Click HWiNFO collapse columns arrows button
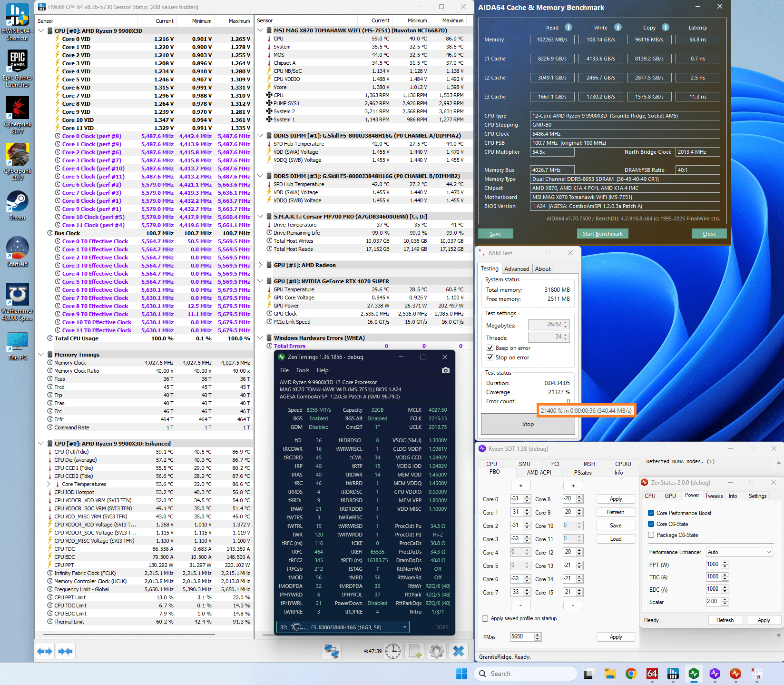The width and height of the screenshot is (784, 685). [x=65, y=651]
